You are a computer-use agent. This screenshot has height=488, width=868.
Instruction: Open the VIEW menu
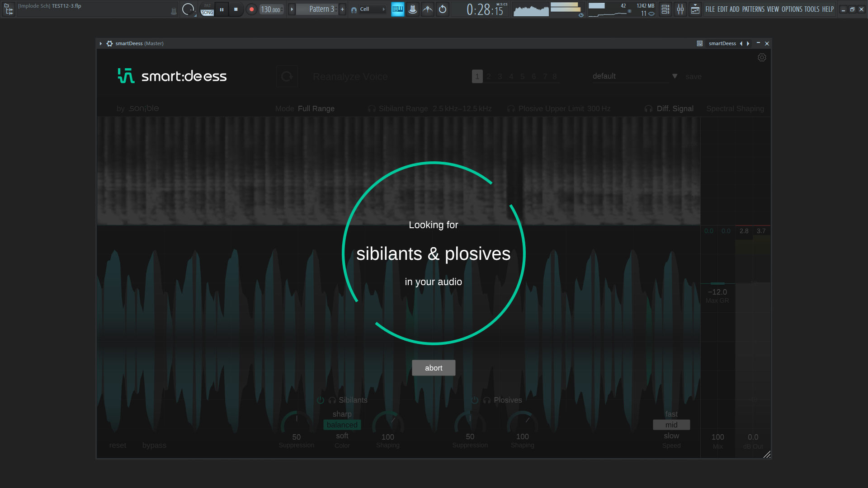pos(773,9)
